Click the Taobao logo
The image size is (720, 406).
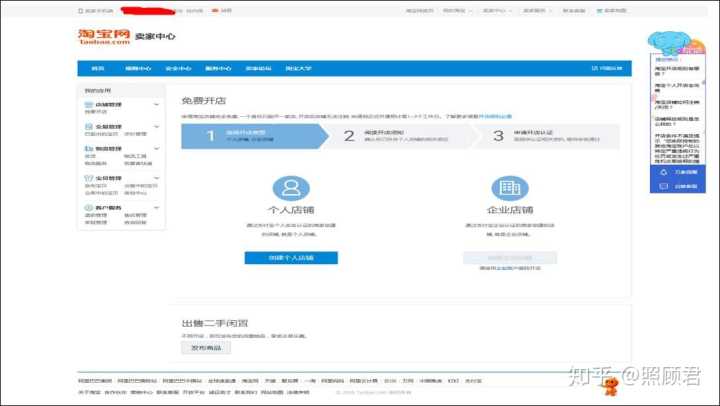point(104,36)
